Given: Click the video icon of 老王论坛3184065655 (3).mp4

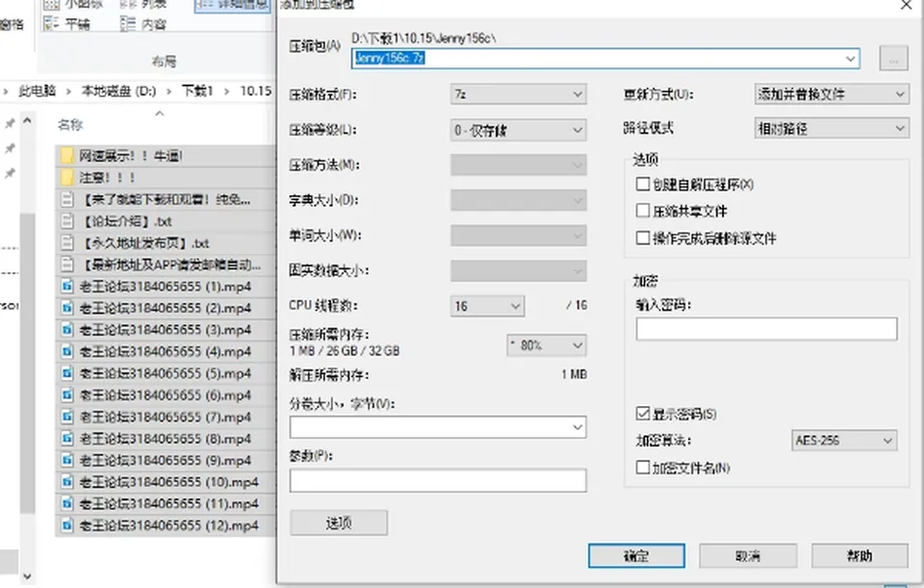Looking at the screenshot, I should (67, 330).
